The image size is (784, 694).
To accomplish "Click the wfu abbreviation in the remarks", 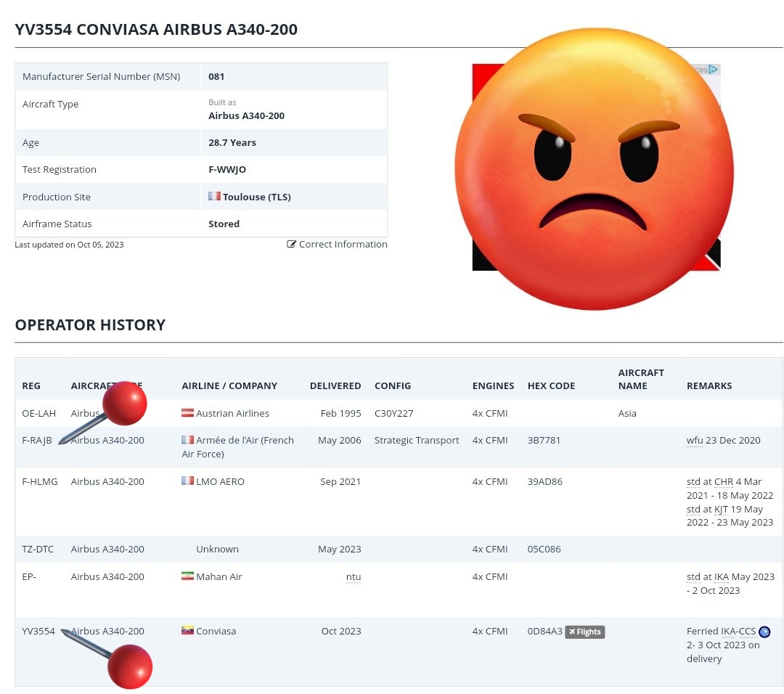I will (x=695, y=441).
